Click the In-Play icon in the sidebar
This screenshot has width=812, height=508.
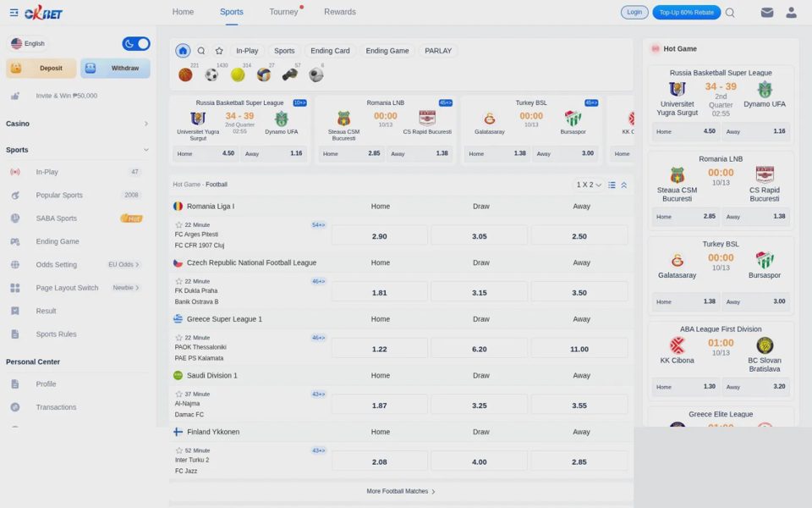15,172
